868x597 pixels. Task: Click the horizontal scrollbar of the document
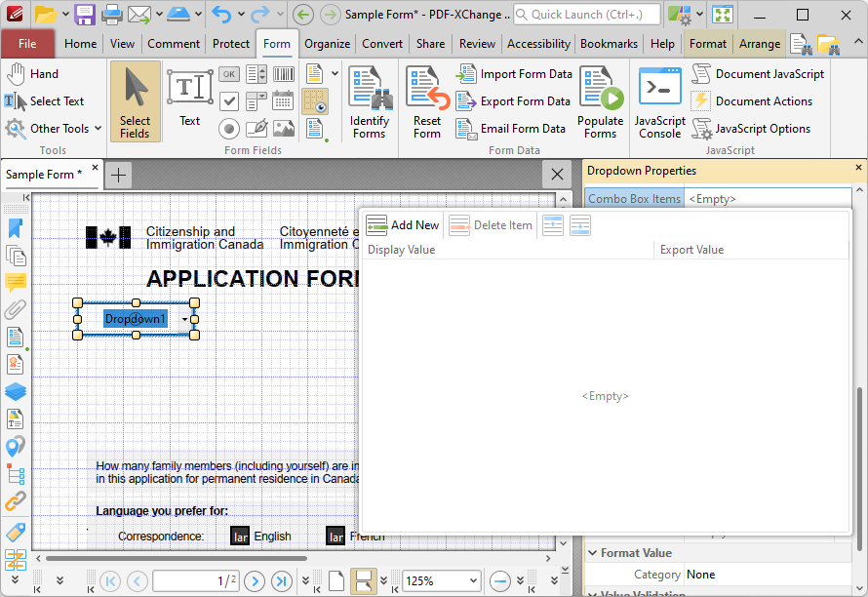[x=176, y=558]
